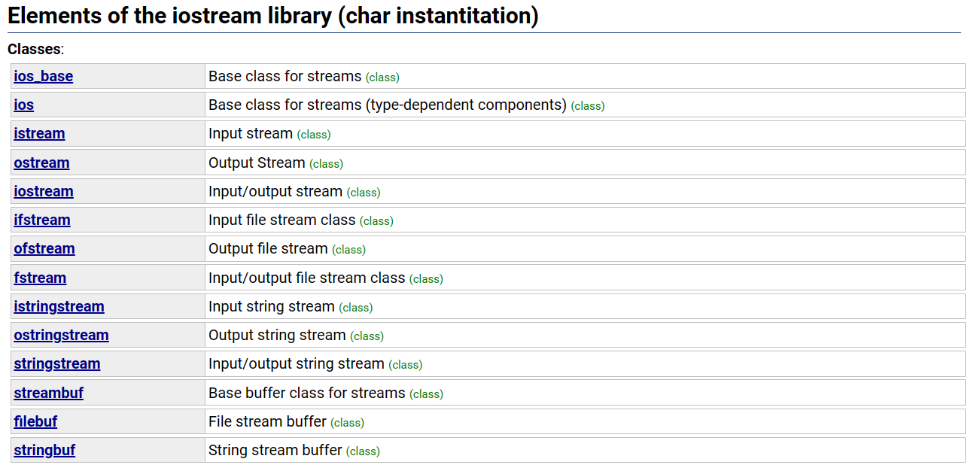Screen dimensions: 980x471
Task: Open the ofstream class reference
Action: click(44, 248)
